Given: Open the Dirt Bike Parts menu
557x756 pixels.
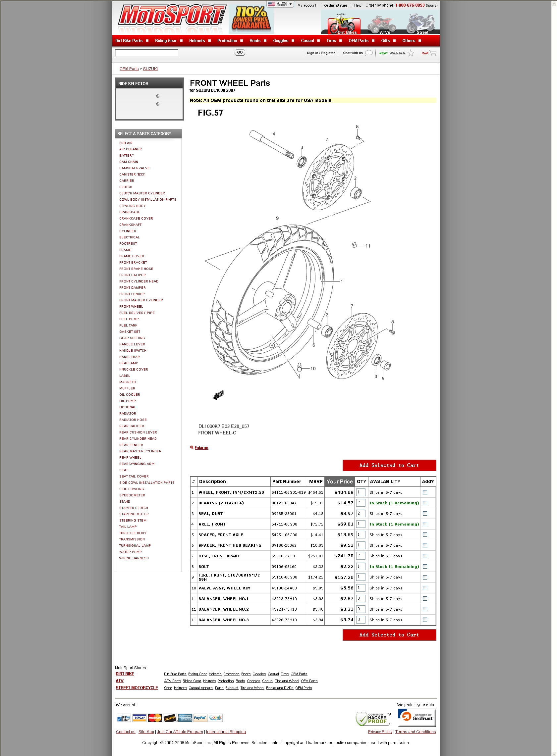Looking at the screenshot, I should [x=129, y=41].
